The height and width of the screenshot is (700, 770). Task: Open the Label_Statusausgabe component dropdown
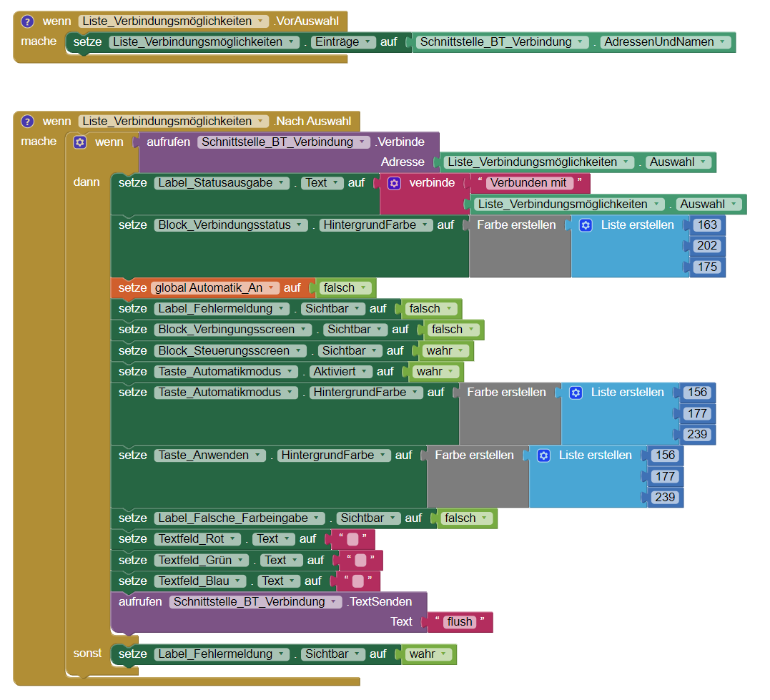point(222,183)
